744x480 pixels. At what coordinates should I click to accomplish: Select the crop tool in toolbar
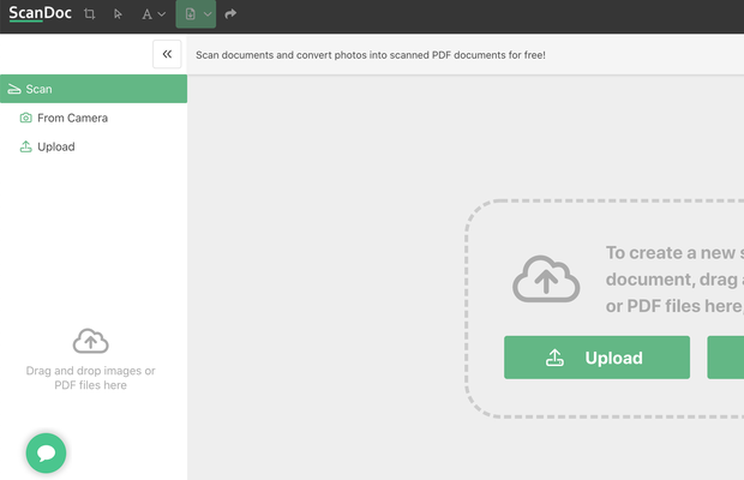[x=89, y=14]
